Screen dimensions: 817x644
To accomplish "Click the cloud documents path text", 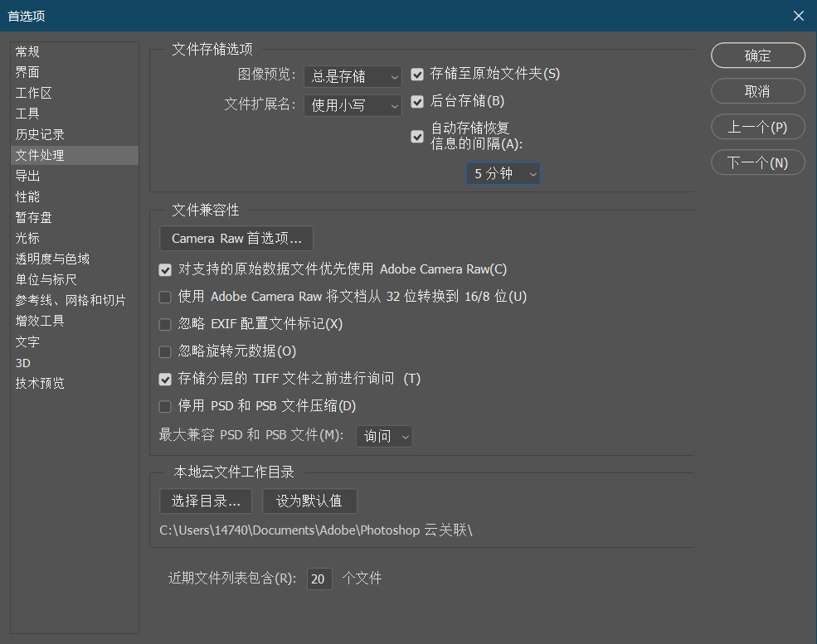I will 316,530.
